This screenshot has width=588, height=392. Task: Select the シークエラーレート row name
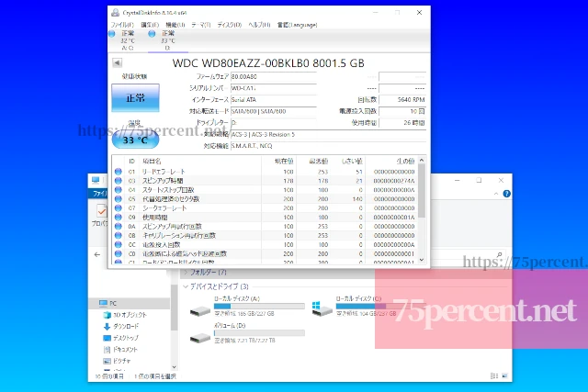[164, 208]
